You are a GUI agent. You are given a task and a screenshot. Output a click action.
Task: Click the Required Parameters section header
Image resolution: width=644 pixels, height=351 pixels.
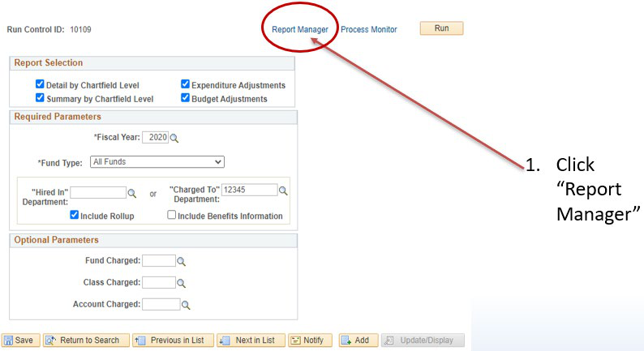pyautogui.click(x=153, y=117)
